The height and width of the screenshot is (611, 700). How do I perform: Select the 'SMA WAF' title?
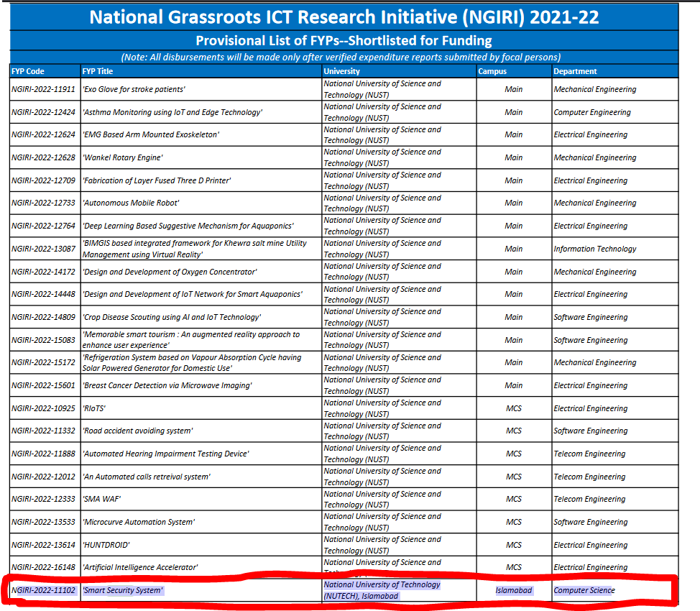tap(102, 500)
